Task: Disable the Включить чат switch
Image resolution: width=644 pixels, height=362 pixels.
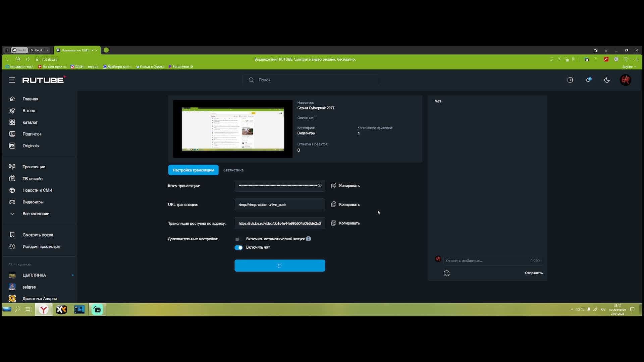Action: [238, 247]
